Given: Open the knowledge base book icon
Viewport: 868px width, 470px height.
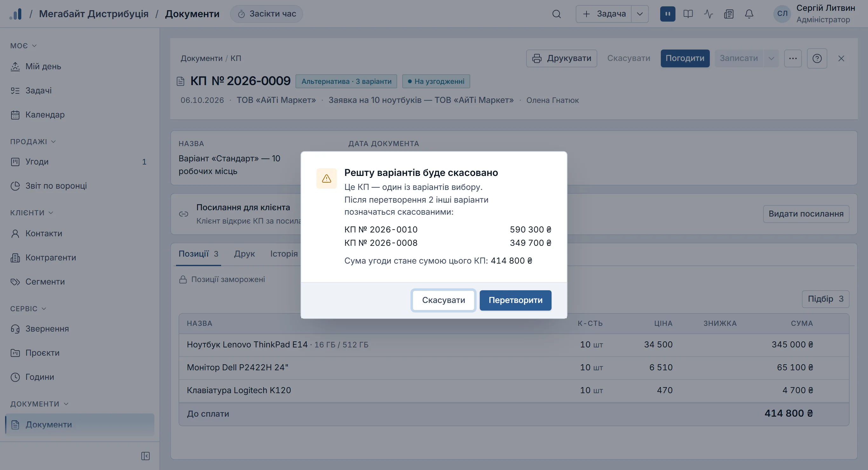Looking at the screenshot, I should tap(688, 14).
